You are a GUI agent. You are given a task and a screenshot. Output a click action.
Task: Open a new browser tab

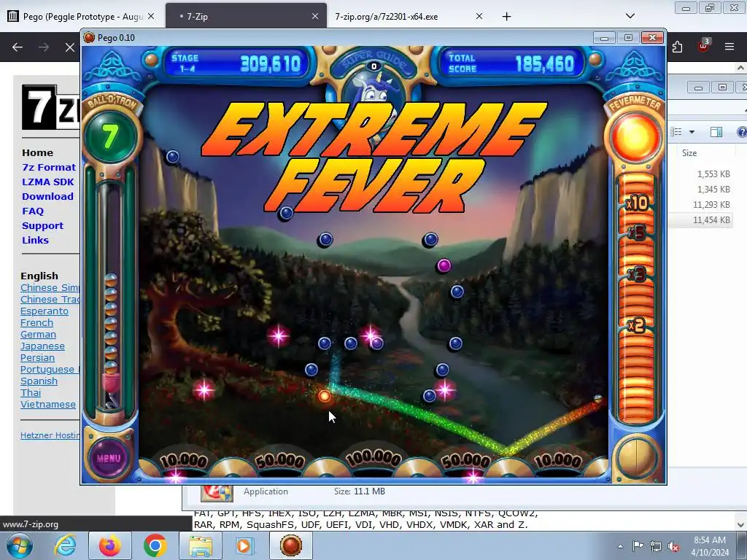coord(506,17)
